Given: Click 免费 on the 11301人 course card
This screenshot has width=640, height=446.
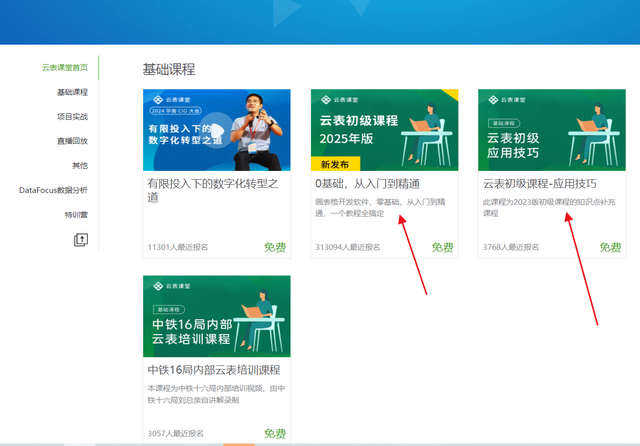Looking at the screenshot, I should tap(275, 247).
